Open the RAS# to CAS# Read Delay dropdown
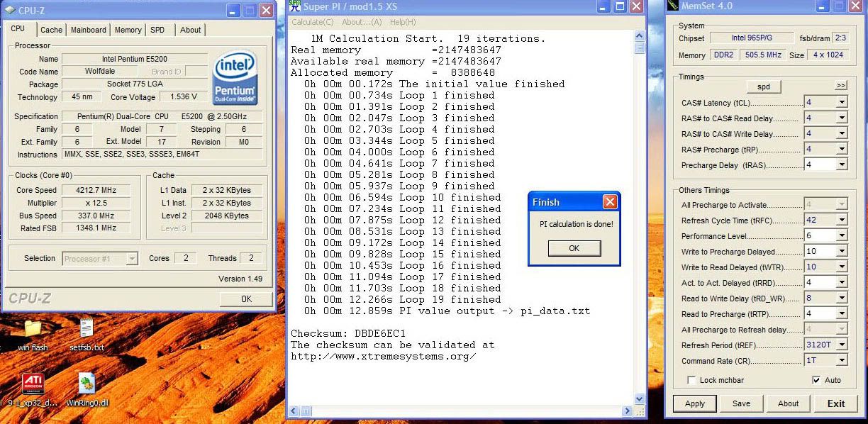 pos(842,118)
